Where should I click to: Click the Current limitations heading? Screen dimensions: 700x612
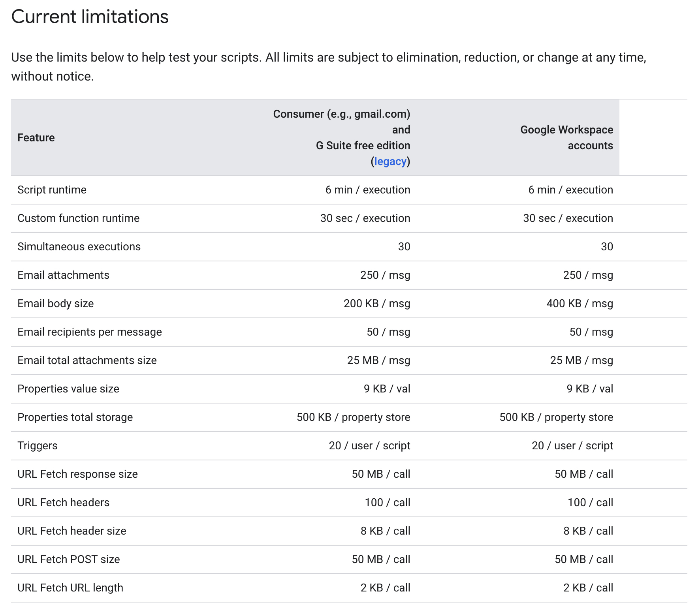(x=90, y=17)
